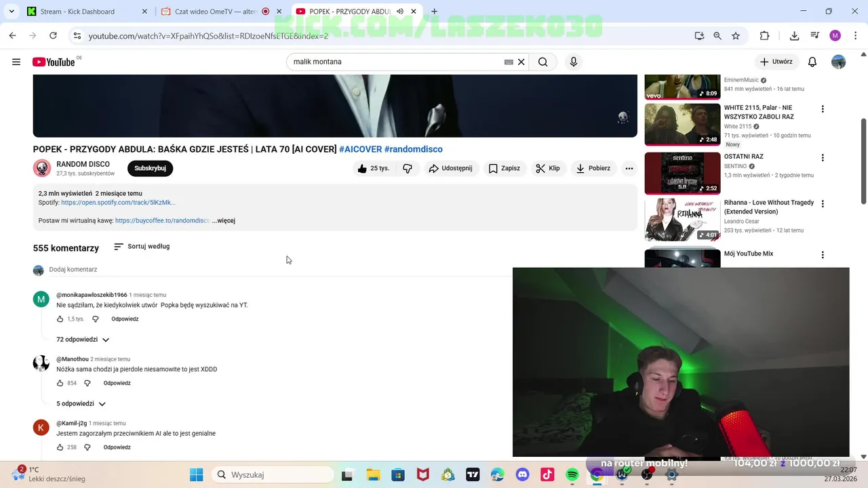Open Sortuj według sort dropdown
This screenshot has width=868, height=488.
142,247
